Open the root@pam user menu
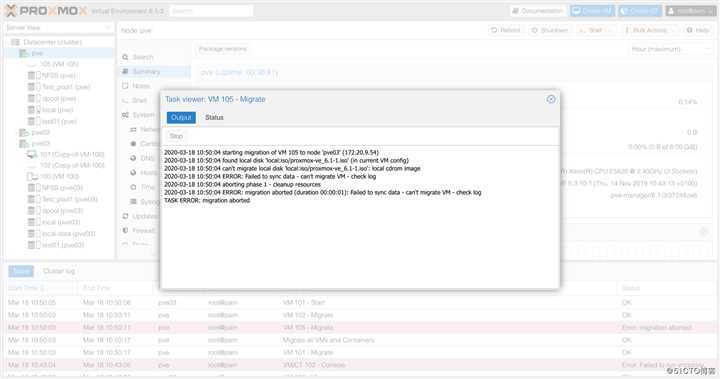The width and height of the screenshot is (720, 379). (x=690, y=11)
